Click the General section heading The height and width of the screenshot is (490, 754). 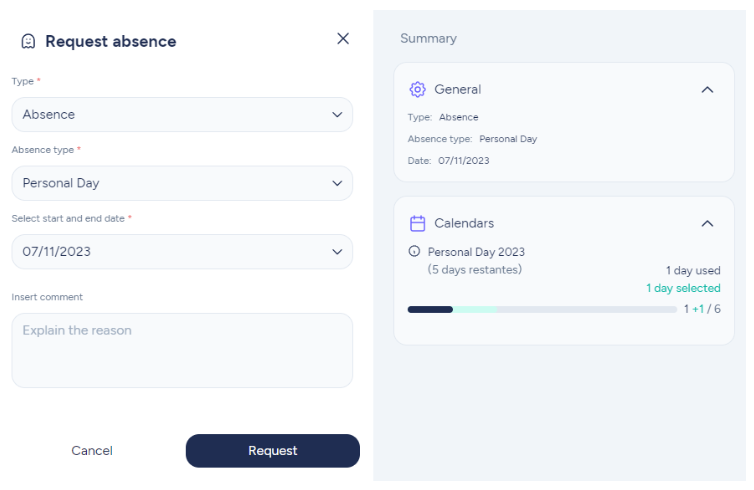coord(457,89)
